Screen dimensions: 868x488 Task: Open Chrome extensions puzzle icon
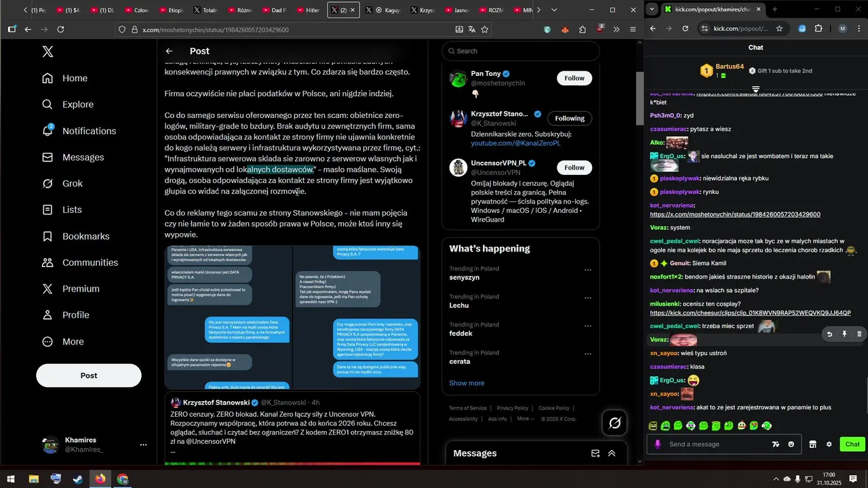coord(818,28)
